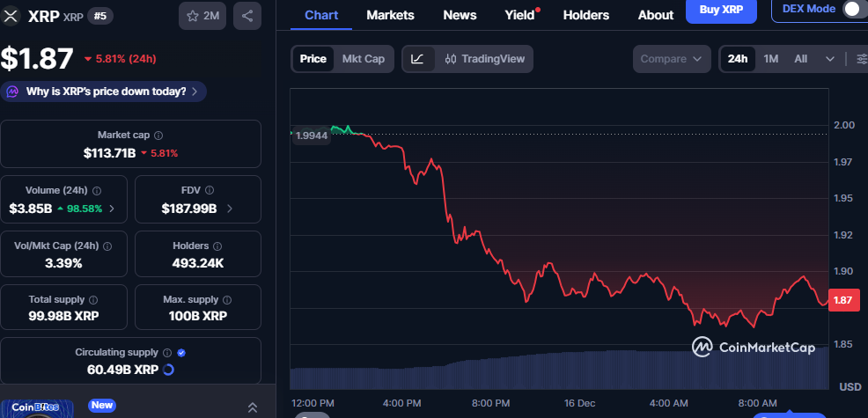
Task: Toggle DEX Mode switch
Action: [851, 10]
